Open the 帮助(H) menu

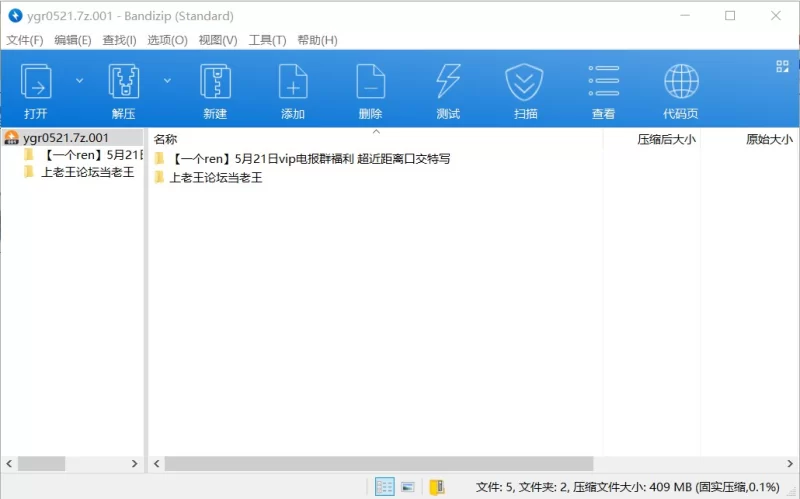[x=317, y=40]
